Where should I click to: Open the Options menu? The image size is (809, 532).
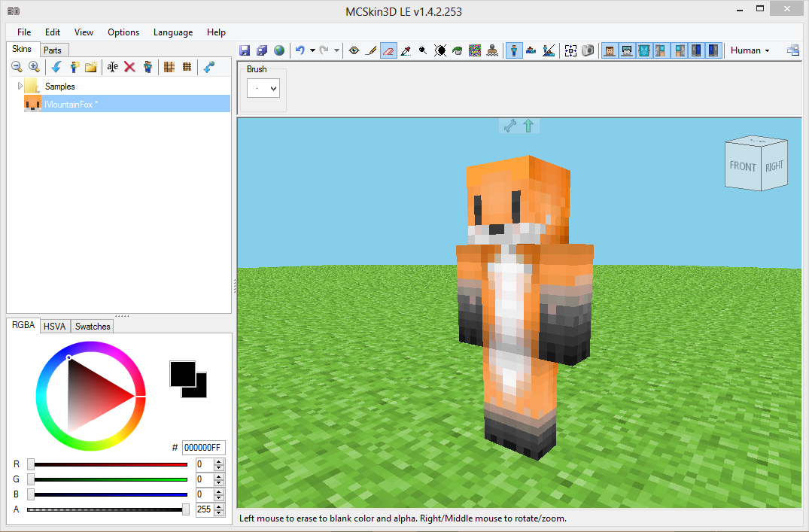coord(123,32)
